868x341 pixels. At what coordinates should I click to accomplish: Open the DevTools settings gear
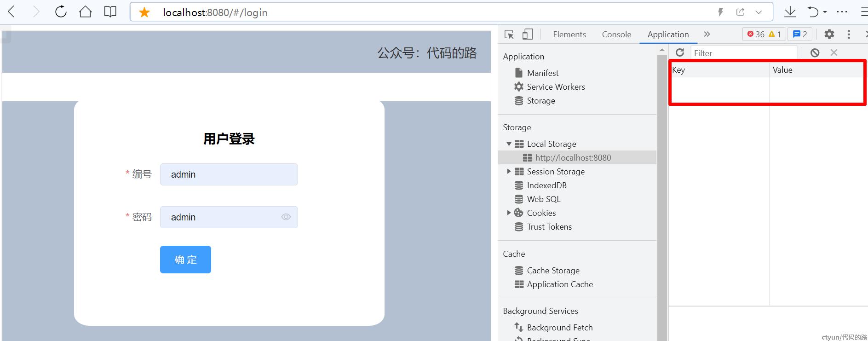[829, 35]
